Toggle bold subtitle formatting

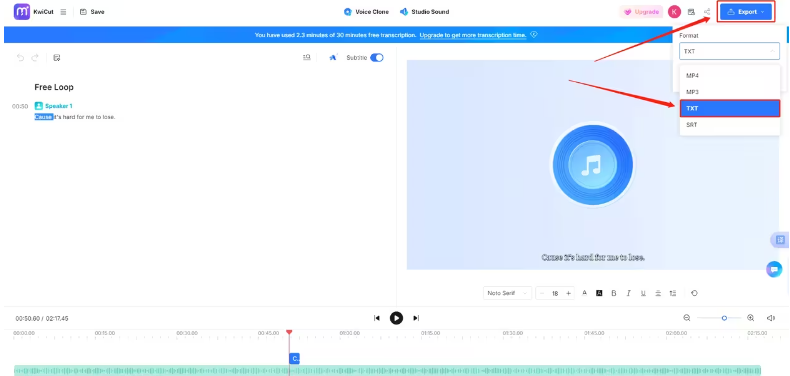(x=614, y=293)
